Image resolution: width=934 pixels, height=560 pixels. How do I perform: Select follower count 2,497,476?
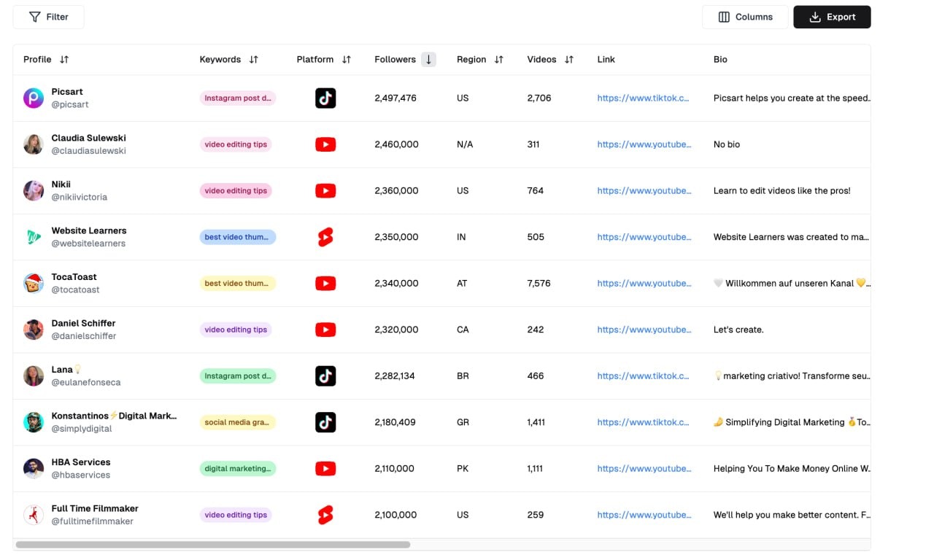[395, 98]
